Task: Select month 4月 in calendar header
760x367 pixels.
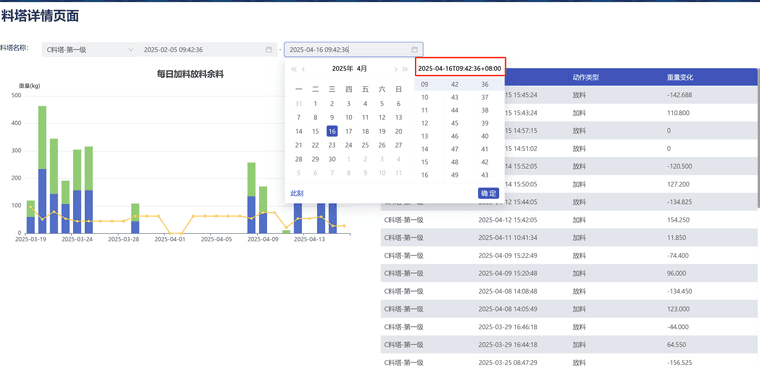Action: pos(362,69)
